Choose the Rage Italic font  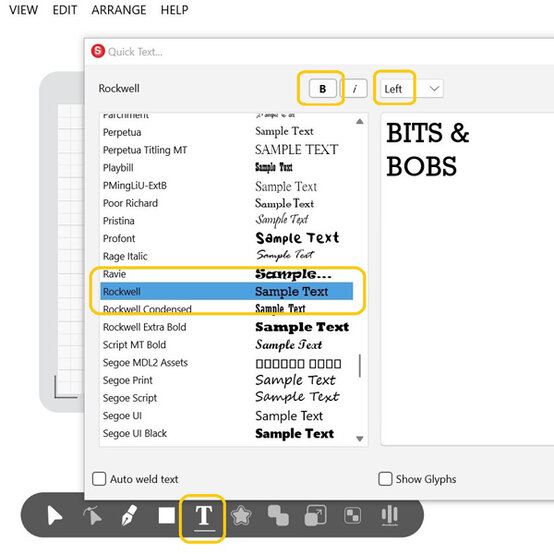click(x=226, y=256)
